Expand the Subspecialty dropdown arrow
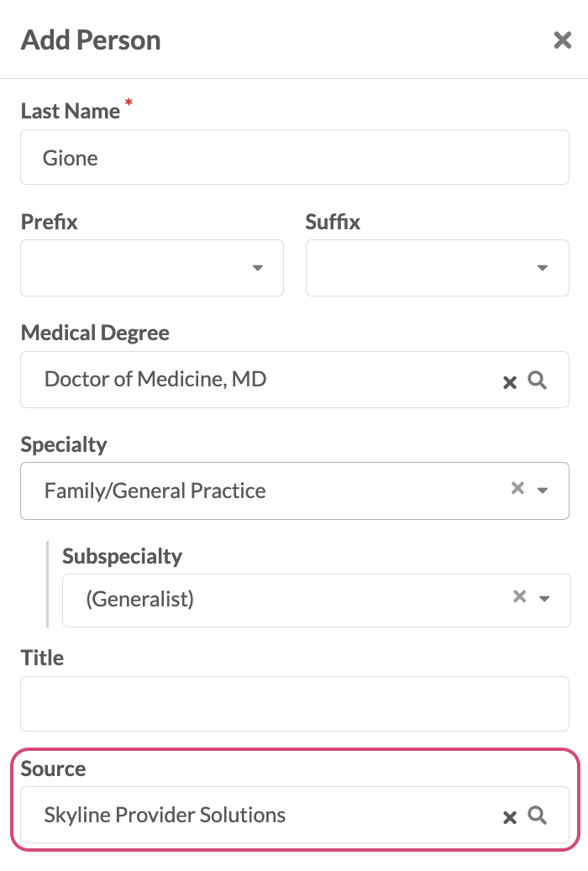 [544, 599]
